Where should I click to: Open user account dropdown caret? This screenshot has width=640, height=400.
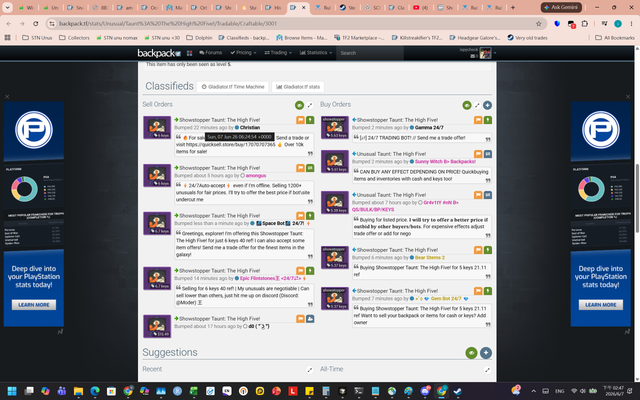point(495,53)
